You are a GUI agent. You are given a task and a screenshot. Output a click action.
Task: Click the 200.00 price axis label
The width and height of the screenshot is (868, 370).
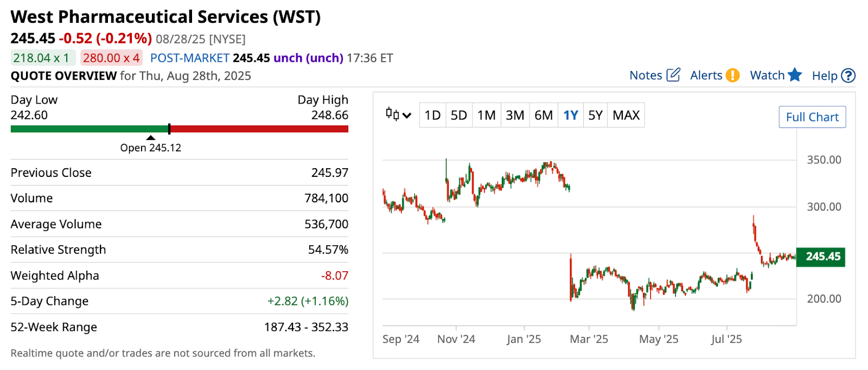(x=824, y=299)
